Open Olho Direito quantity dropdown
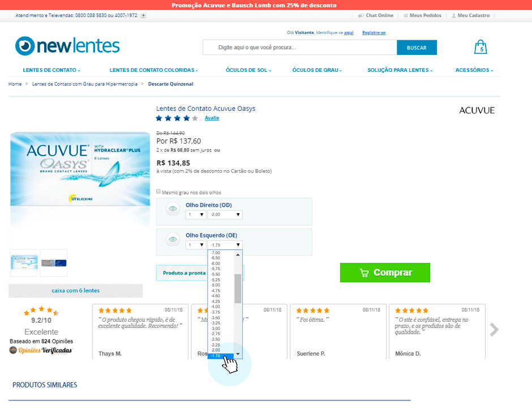This screenshot has height=410, width=532. coord(196,215)
